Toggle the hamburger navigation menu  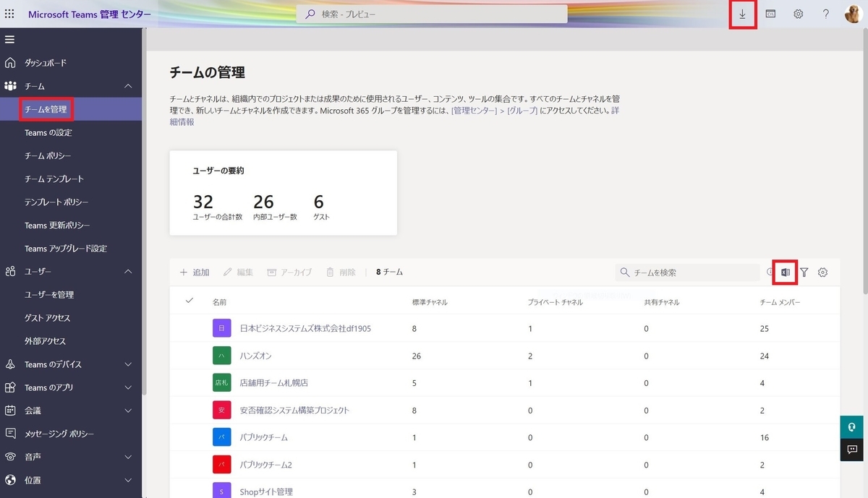pyautogui.click(x=9, y=39)
